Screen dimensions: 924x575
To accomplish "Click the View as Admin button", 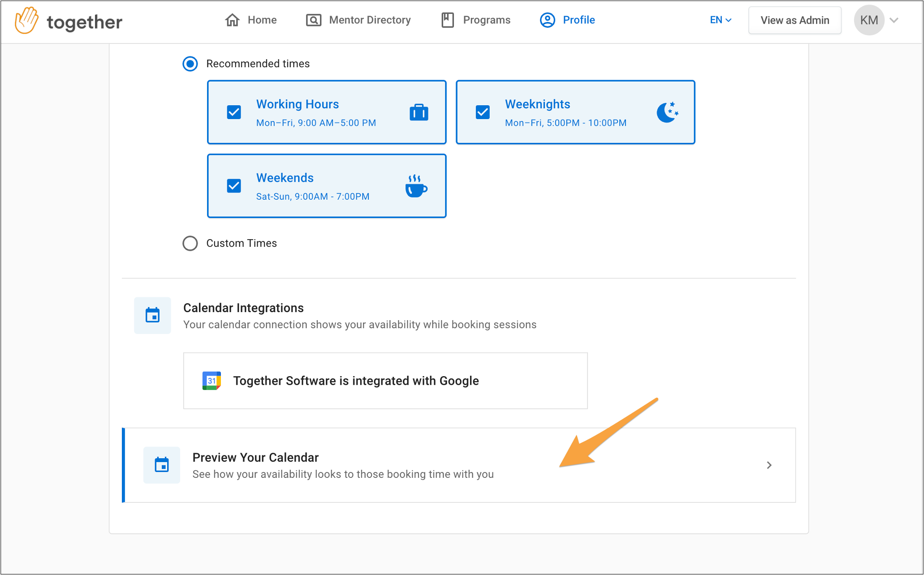I will [794, 20].
